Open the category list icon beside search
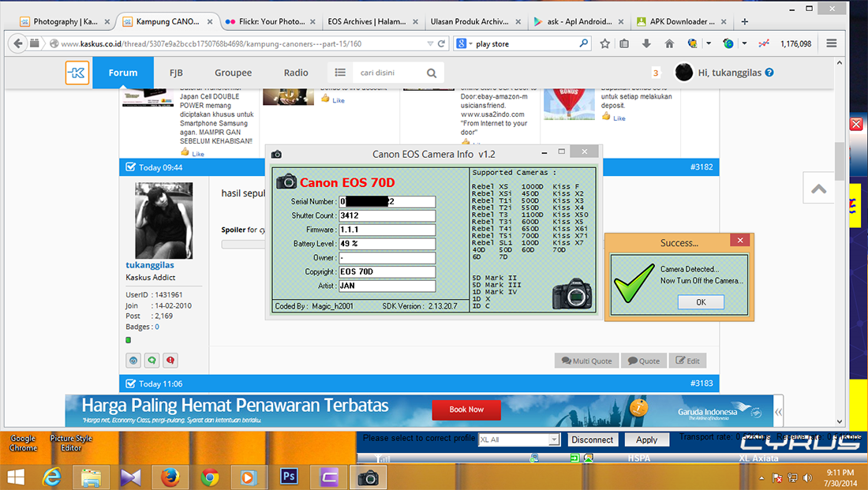 [340, 73]
